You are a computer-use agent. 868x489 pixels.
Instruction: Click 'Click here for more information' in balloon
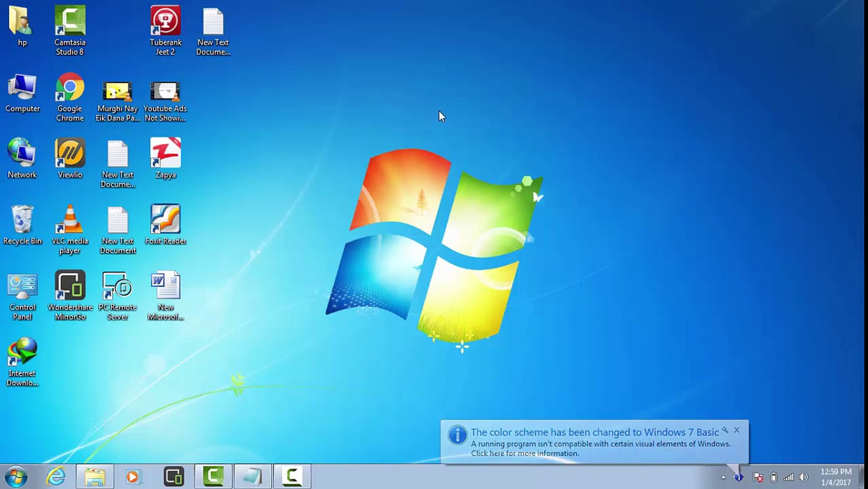point(525,453)
